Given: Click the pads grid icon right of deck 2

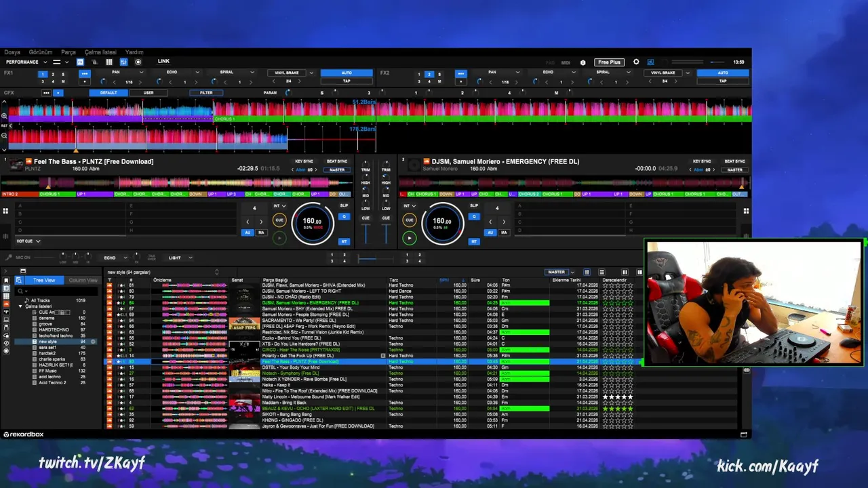Looking at the screenshot, I should (x=747, y=211).
